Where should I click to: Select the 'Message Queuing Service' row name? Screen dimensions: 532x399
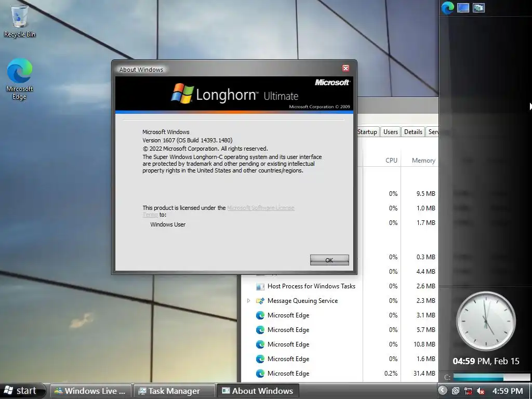pyautogui.click(x=303, y=301)
